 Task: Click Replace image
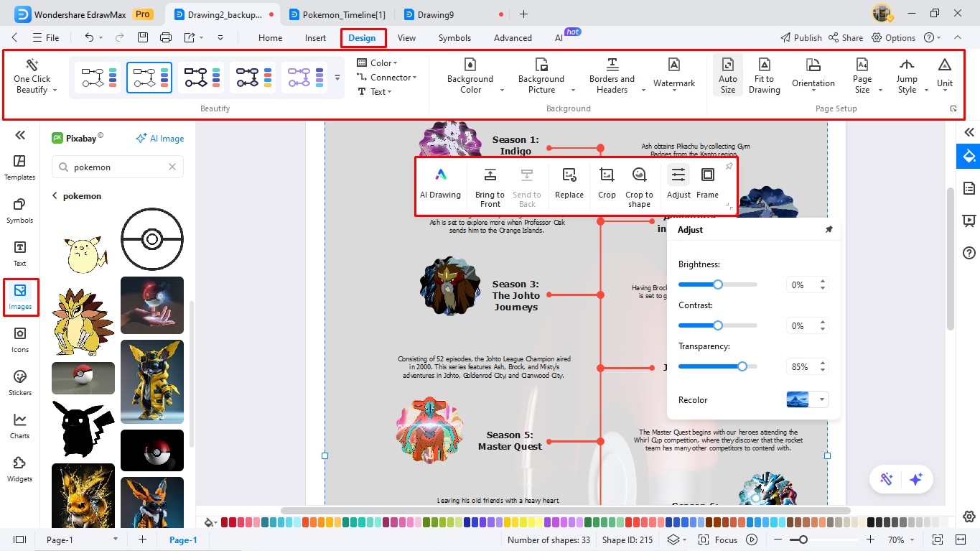tap(569, 184)
